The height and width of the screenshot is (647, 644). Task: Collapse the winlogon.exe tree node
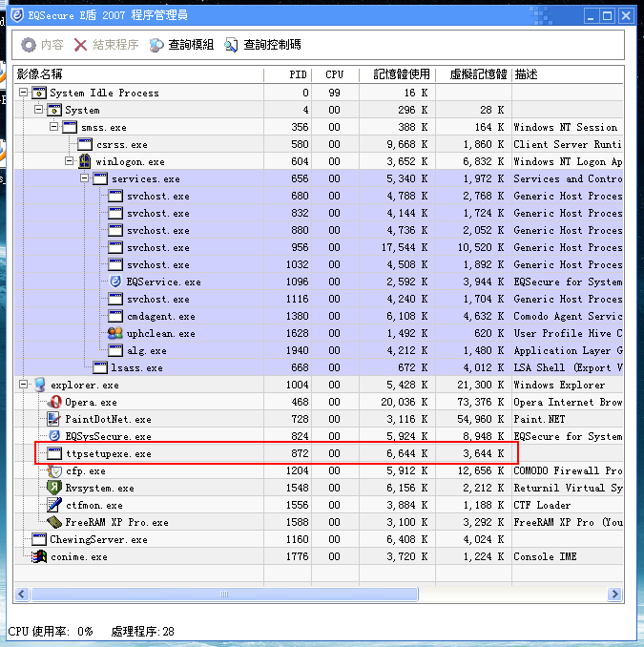(70, 161)
